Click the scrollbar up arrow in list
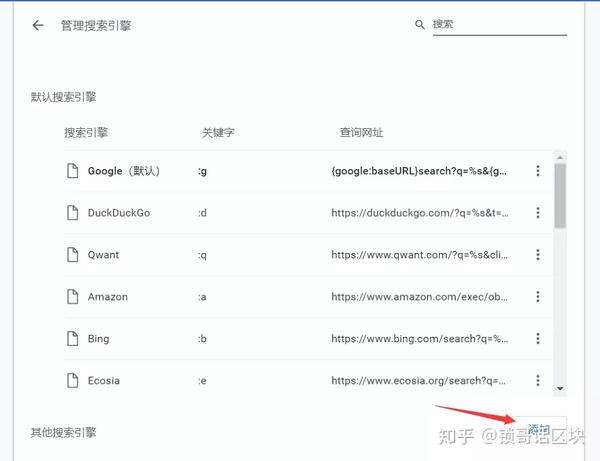 coord(560,157)
